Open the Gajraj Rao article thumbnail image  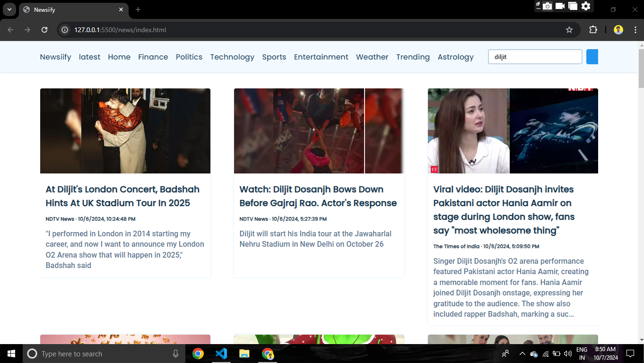pos(319,131)
